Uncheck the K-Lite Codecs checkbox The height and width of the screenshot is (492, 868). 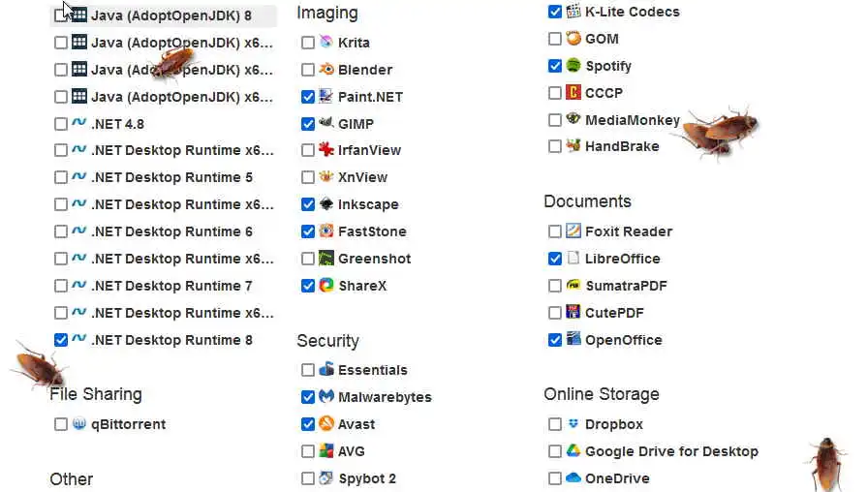tap(555, 12)
